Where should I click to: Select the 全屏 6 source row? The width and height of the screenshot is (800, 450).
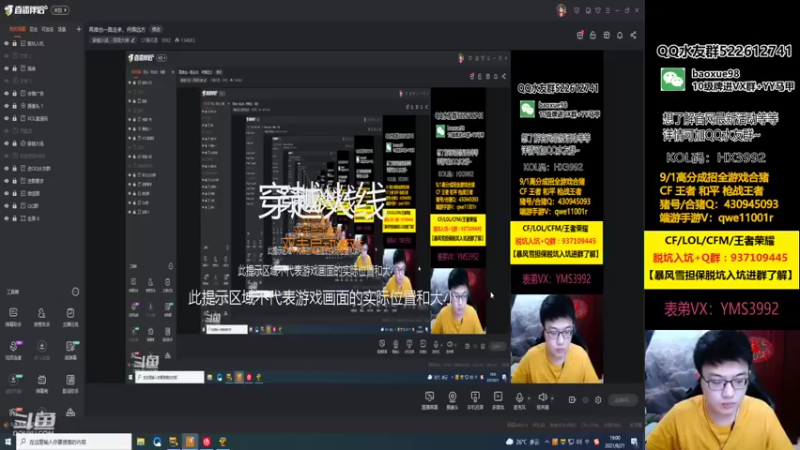[x=42, y=218]
